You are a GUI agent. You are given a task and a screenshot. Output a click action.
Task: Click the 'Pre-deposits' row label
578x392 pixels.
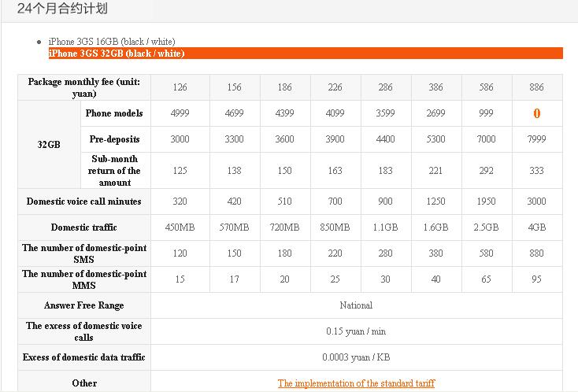click(x=116, y=139)
